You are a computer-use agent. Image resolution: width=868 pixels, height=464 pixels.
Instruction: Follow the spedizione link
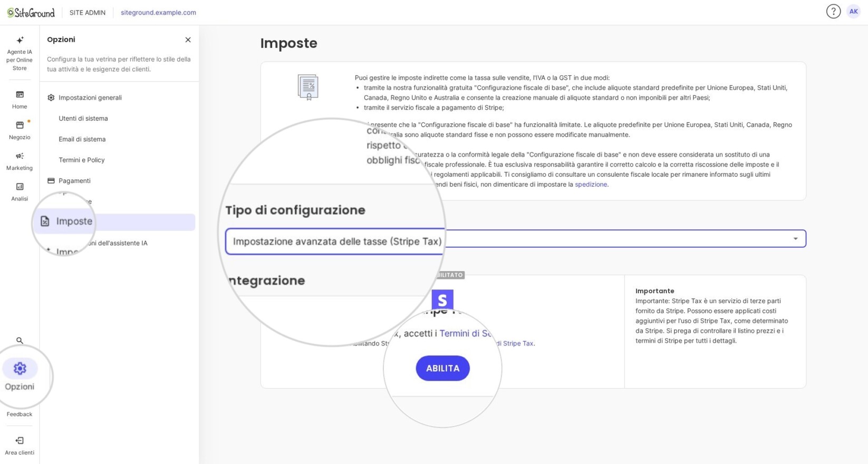pos(591,185)
